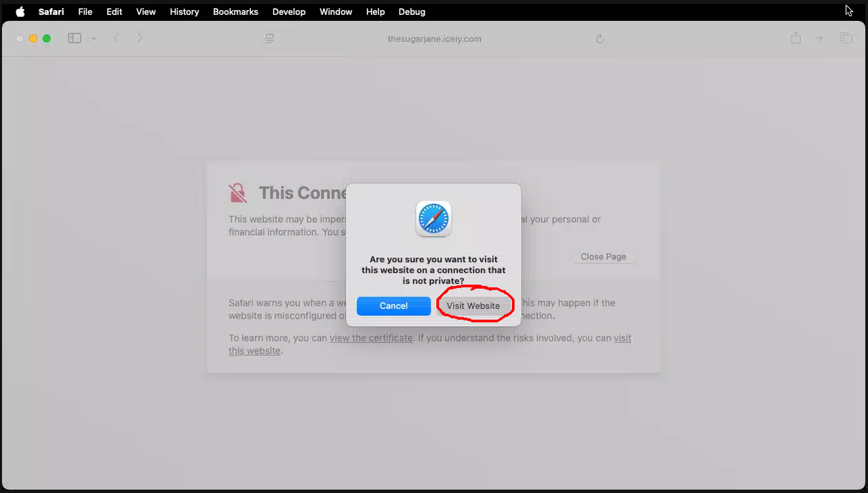This screenshot has width=868, height=493.
Task: Open the Apple menu
Action: [19, 12]
